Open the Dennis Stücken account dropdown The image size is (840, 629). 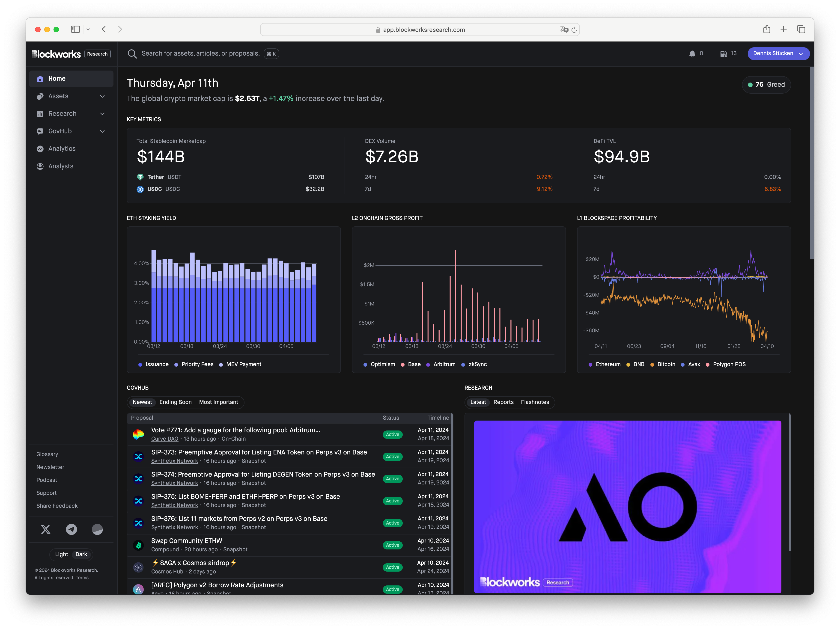778,53
